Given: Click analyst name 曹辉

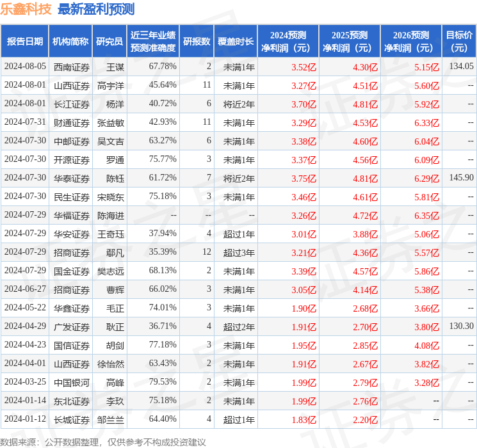Looking at the screenshot, I should (x=115, y=290).
